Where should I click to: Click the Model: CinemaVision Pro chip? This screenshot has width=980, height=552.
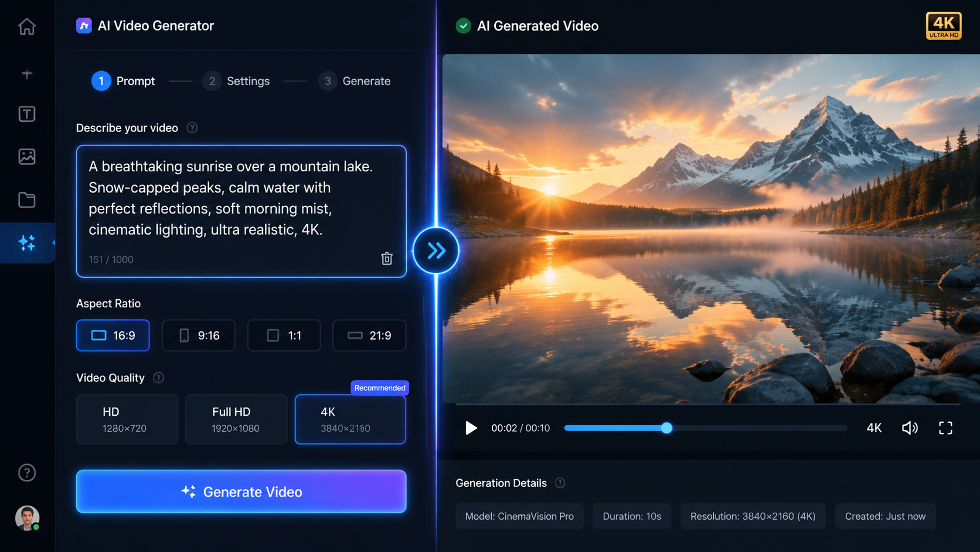(519, 516)
